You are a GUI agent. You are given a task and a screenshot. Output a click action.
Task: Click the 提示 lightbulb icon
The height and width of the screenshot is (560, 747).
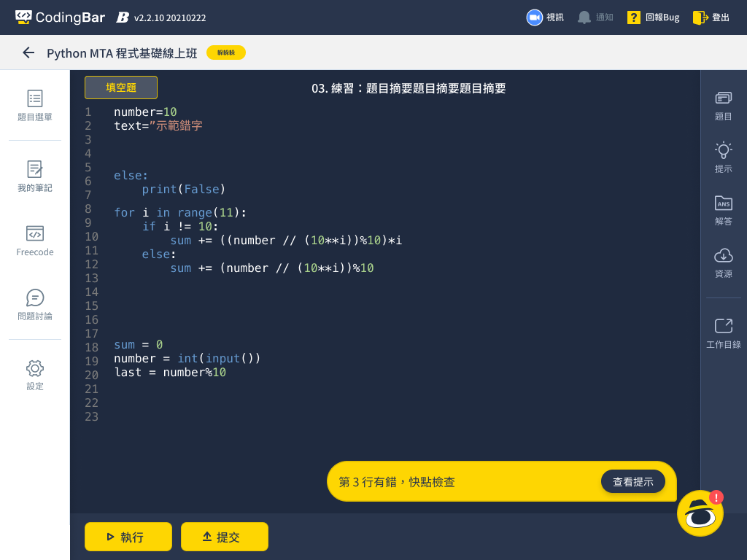point(723,157)
